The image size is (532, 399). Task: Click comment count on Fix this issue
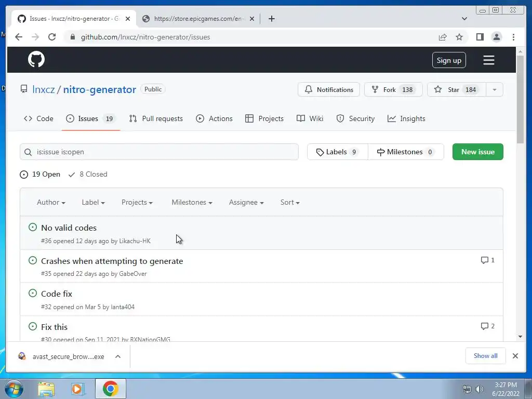click(x=487, y=326)
